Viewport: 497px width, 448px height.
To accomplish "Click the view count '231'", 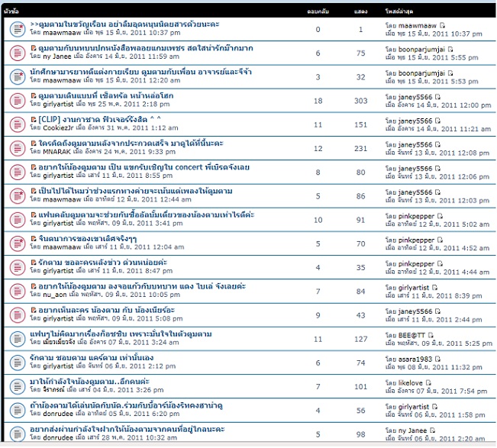I will click(360, 148).
